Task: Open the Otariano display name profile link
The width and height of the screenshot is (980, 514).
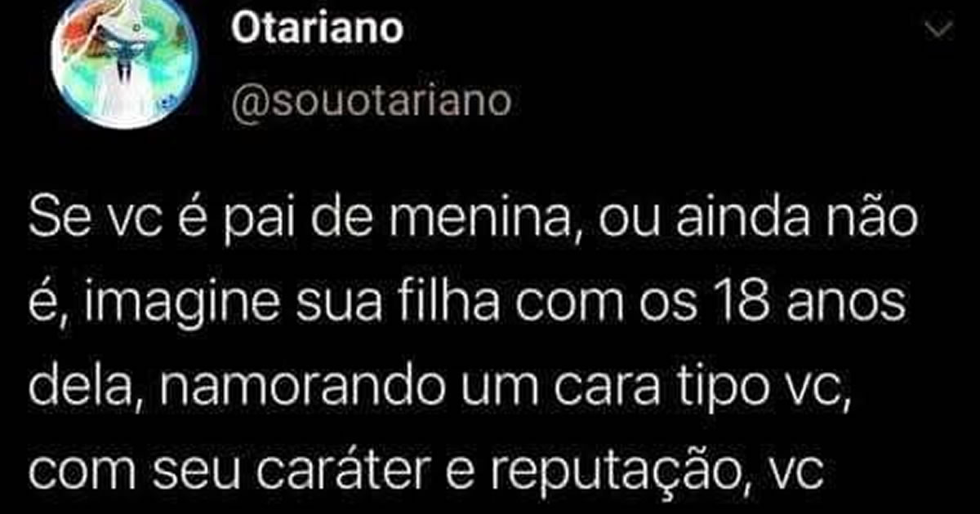Action: click(318, 30)
